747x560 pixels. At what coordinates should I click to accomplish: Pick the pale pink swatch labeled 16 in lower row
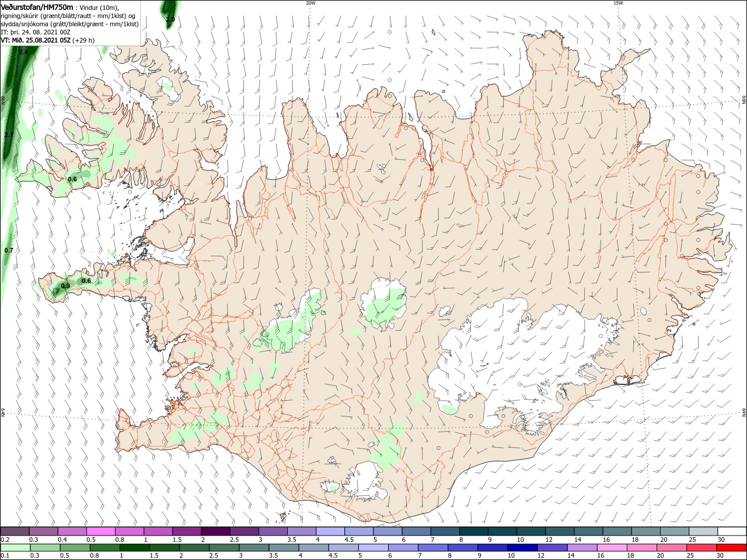pyautogui.click(x=612, y=548)
